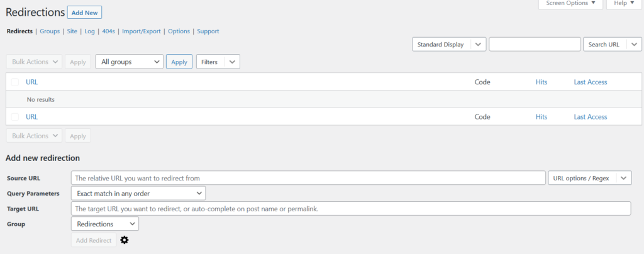
Task: Sort by Last Access in table header
Action: [590, 82]
